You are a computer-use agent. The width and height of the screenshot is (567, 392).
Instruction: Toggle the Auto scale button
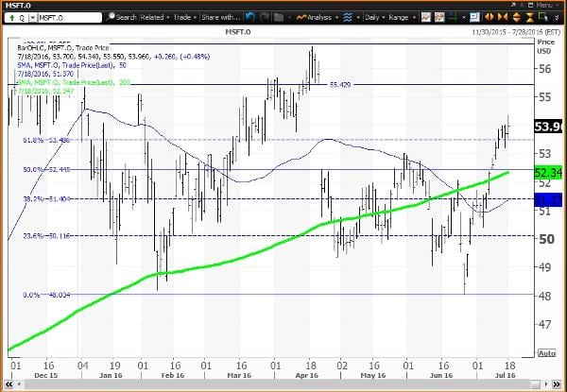[545, 353]
